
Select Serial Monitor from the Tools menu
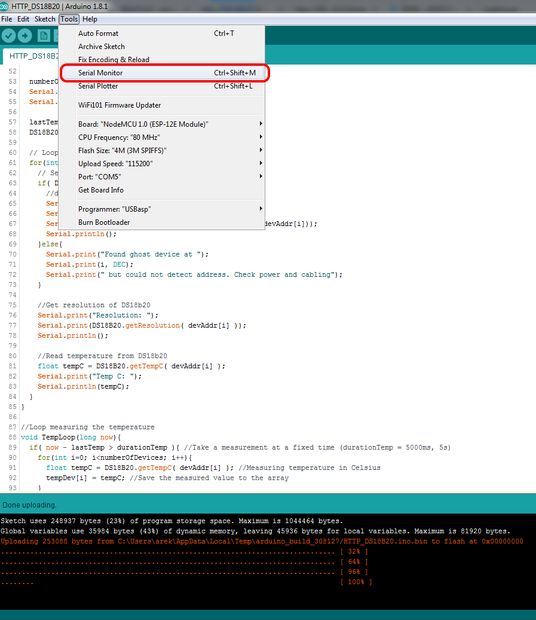coord(162,73)
